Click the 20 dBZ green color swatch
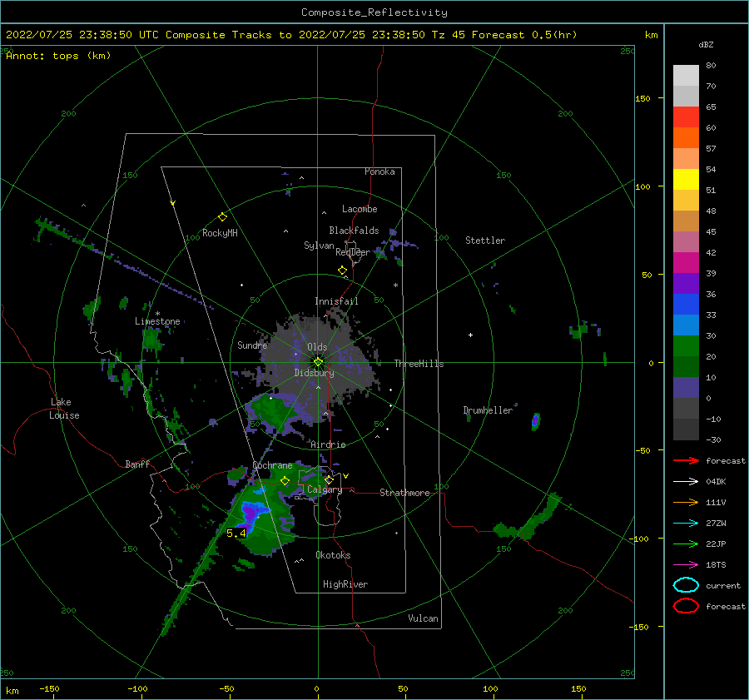 pyautogui.click(x=686, y=346)
